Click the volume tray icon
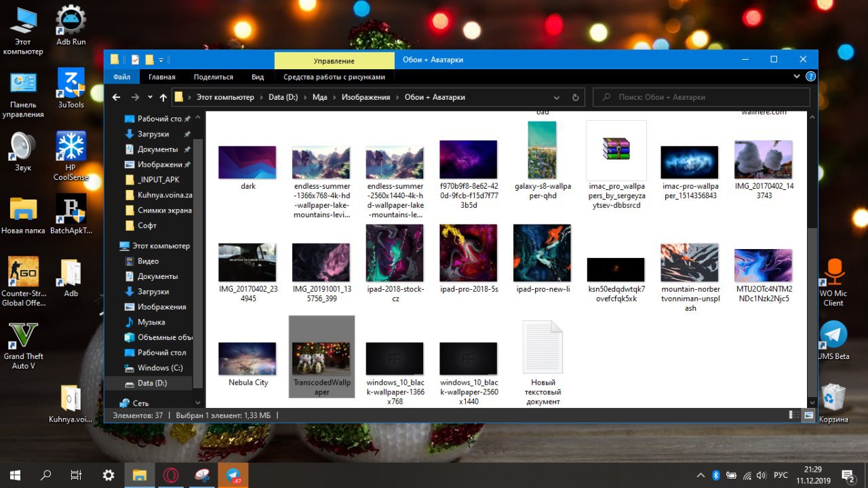The height and width of the screenshot is (488, 868). [x=762, y=475]
